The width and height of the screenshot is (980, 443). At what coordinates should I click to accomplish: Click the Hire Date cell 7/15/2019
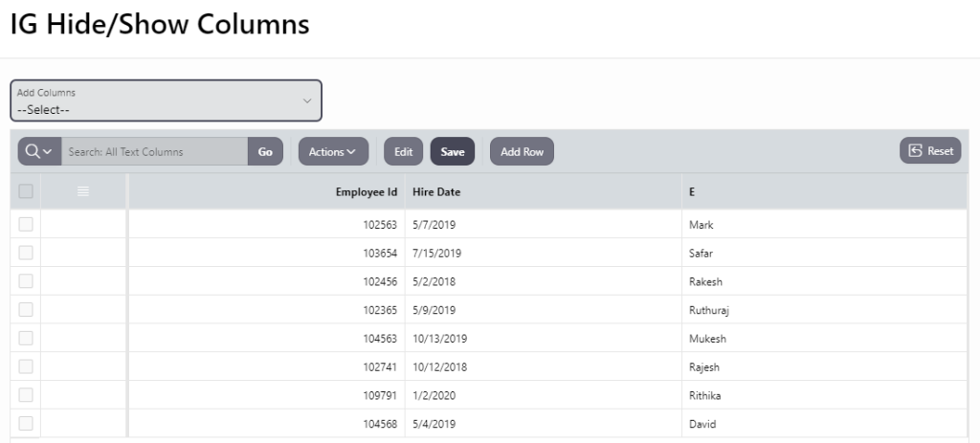click(x=436, y=254)
